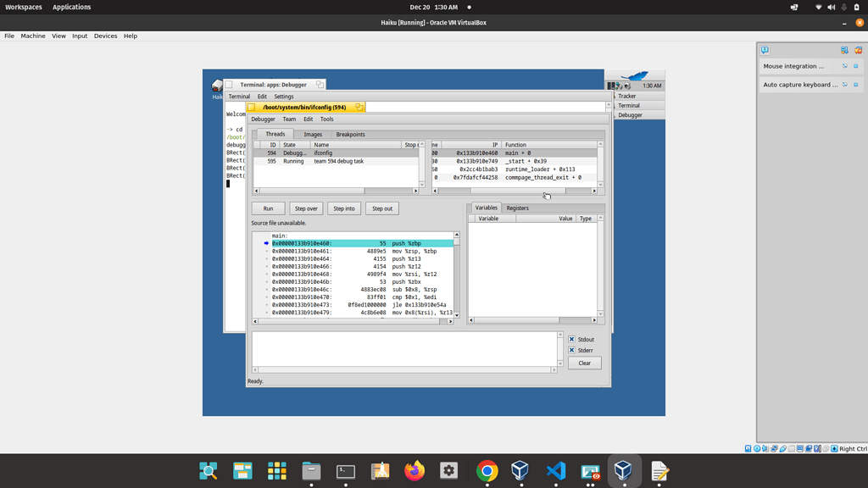The height and width of the screenshot is (488, 868).
Task: Open the Tools menu in Debugger
Action: (x=326, y=119)
